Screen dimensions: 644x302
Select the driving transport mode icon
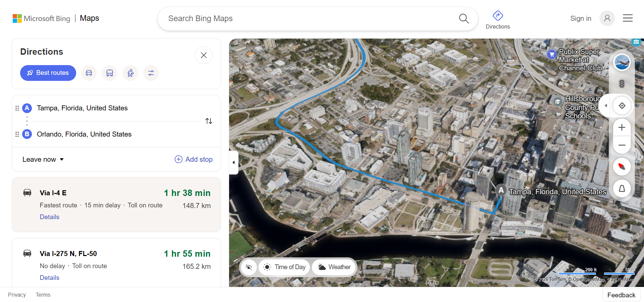click(89, 73)
